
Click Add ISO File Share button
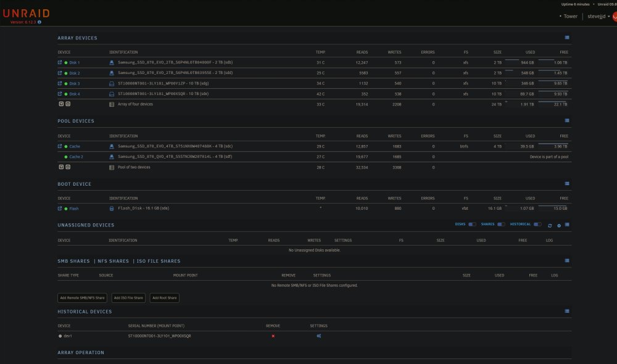pyautogui.click(x=128, y=298)
